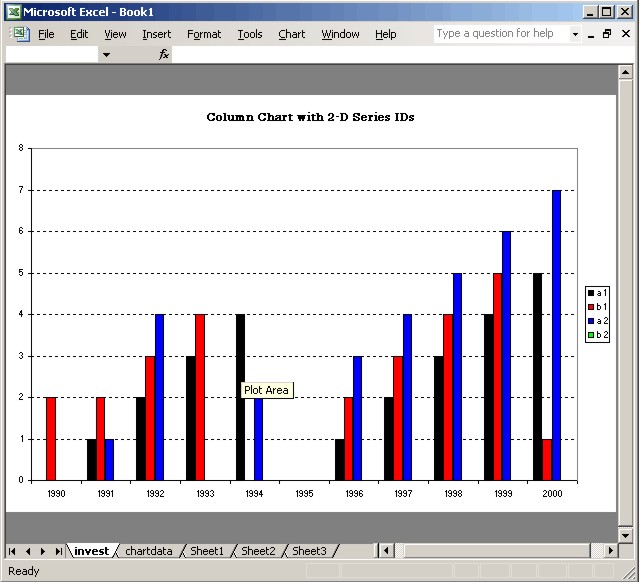639x582 pixels.
Task: Switch to the chartdata sheet tab
Action: pyautogui.click(x=148, y=551)
